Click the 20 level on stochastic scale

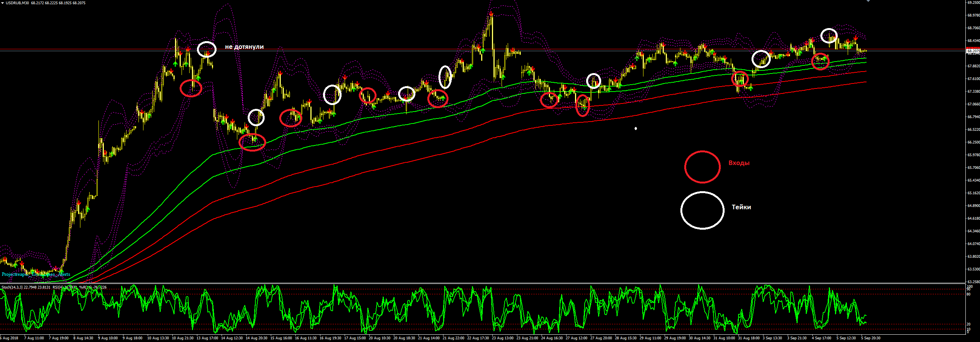tap(968, 324)
